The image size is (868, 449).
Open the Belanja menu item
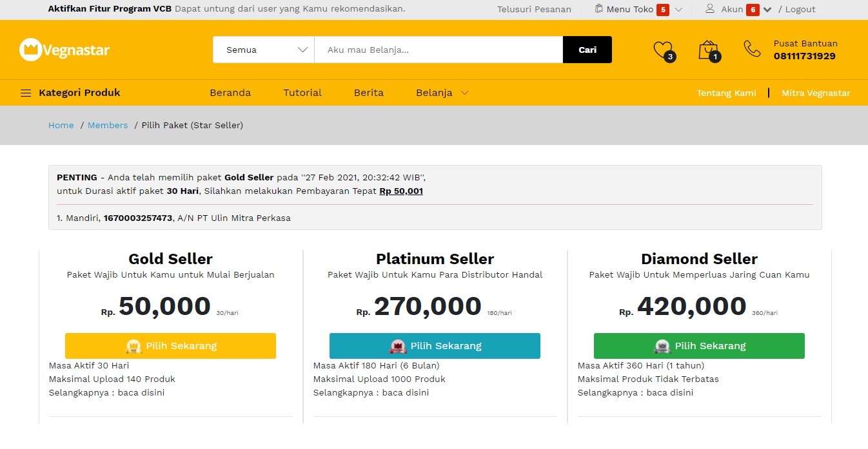click(434, 93)
